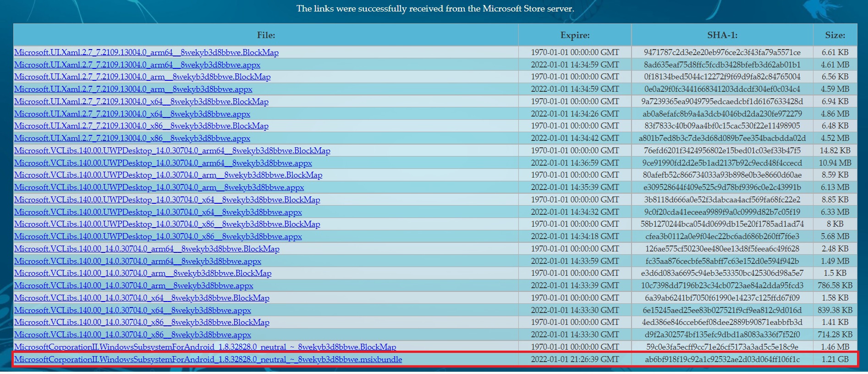The height and width of the screenshot is (374, 868).
Task: Open the VCLibs.140.00_14.0.30704.0 arm64 BlockMap link
Action: (147, 249)
